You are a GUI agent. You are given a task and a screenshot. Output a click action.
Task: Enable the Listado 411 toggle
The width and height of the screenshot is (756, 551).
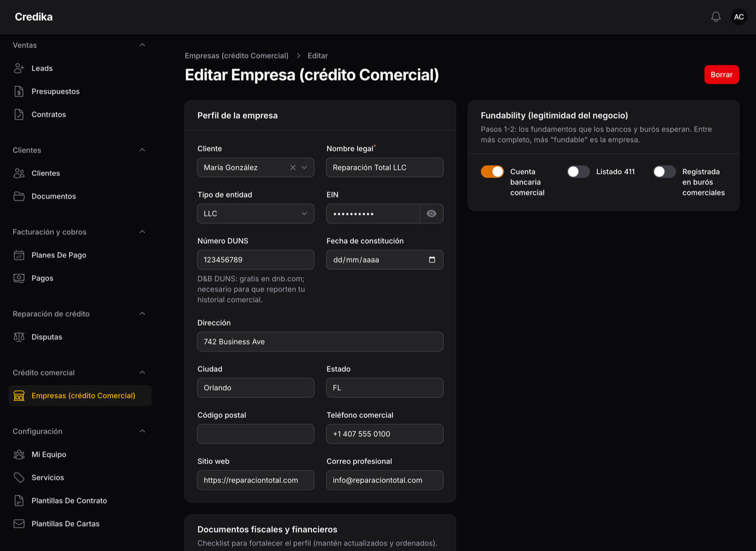pyautogui.click(x=578, y=172)
